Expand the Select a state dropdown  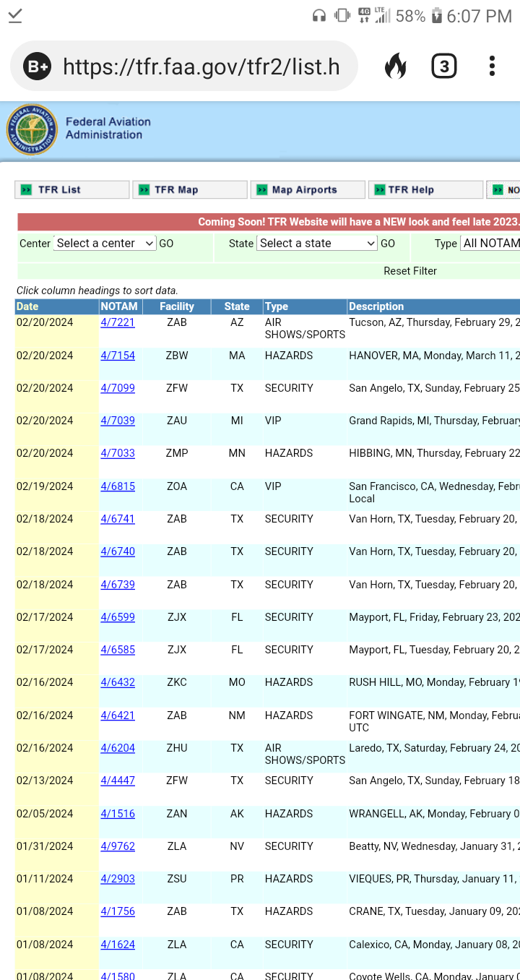tap(317, 243)
